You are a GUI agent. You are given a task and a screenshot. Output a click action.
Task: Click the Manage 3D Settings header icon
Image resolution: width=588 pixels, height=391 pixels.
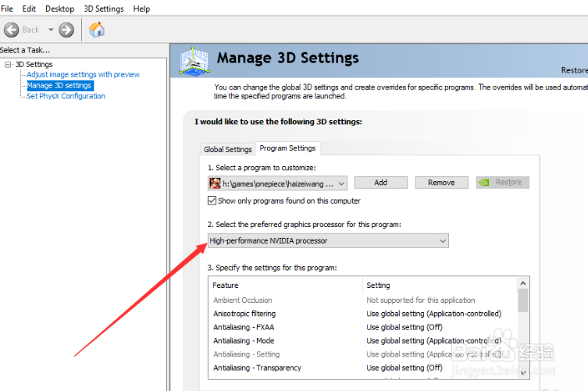(x=194, y=61)
